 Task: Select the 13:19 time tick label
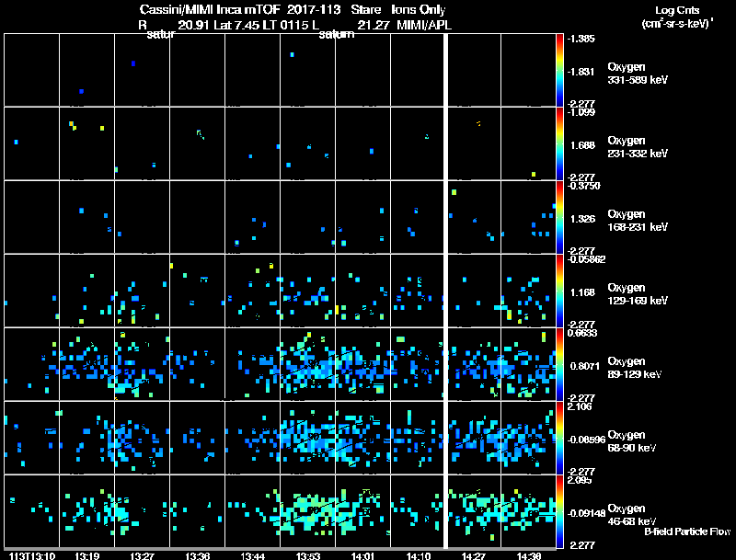click(x=86, y=556)
